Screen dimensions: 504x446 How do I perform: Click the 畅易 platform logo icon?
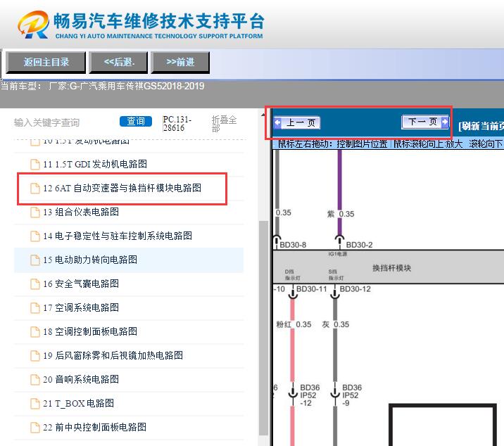pos(33,25)
